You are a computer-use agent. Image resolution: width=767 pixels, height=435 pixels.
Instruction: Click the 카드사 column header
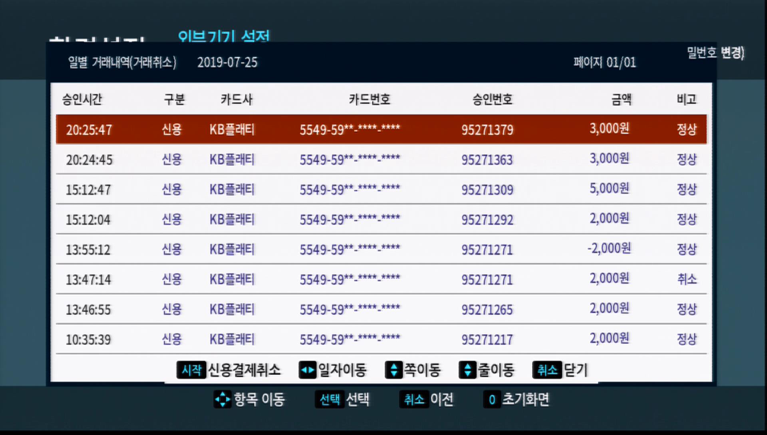236,99
